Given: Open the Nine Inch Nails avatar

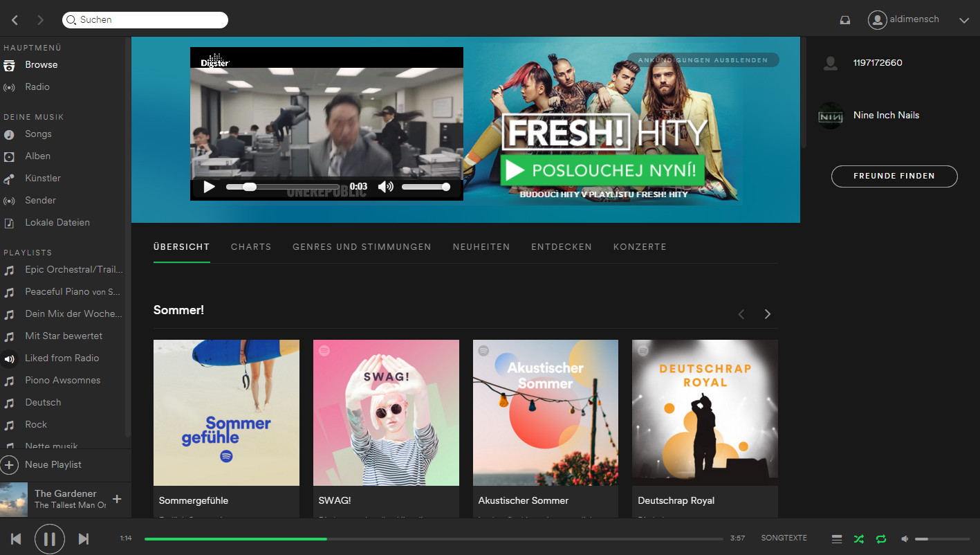Looking at the screenshot, I should 831,116.
